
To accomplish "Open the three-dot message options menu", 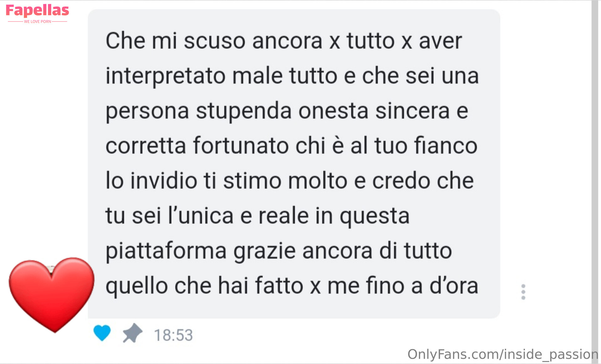I will point(523,292).
